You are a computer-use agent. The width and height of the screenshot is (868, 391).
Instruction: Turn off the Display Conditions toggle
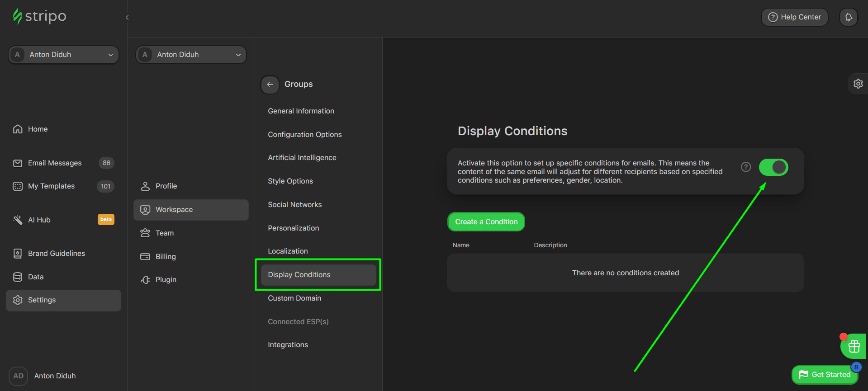click(x=773, y=167)
